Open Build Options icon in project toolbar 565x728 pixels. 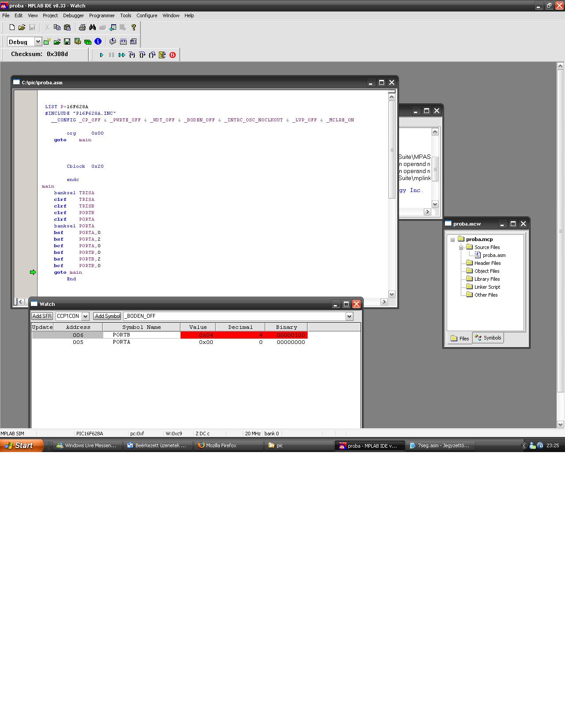[78, 41]
